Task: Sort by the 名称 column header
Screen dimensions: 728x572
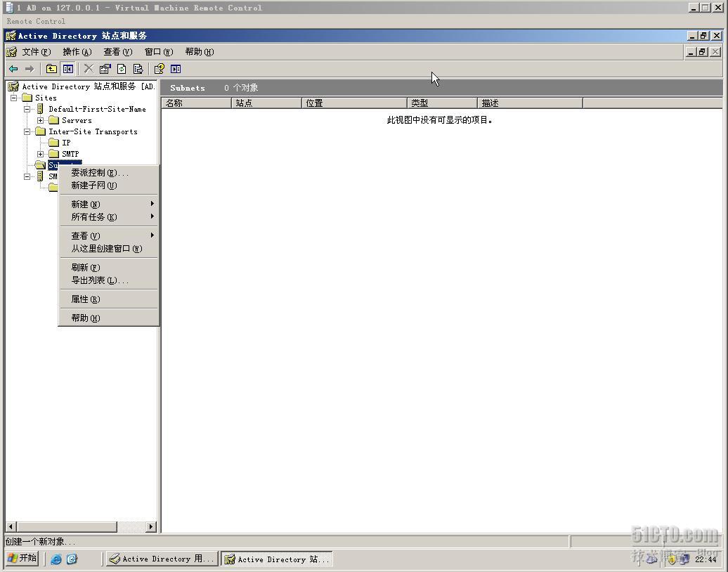Action: [196, 103]
